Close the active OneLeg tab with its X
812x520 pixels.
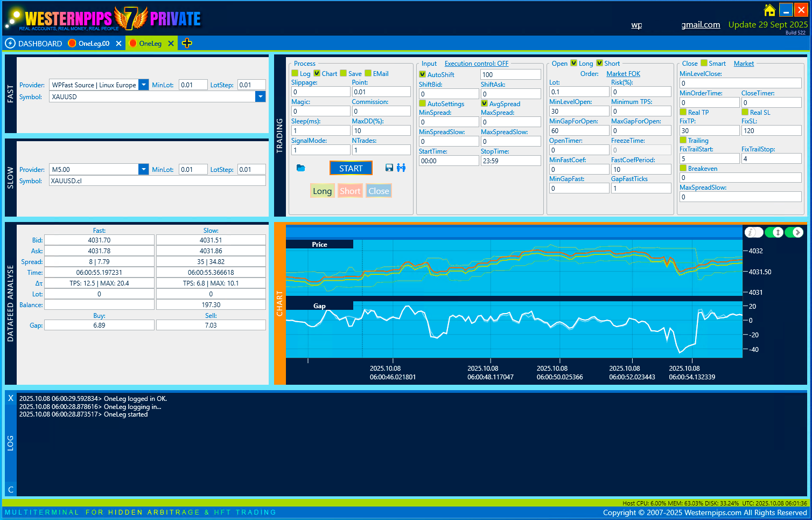[x=171, y=44]
